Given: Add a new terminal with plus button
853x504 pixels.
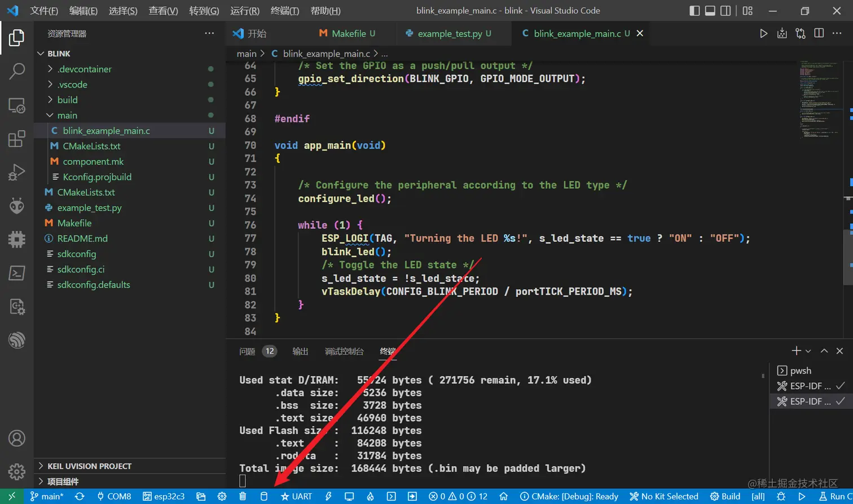Looking at the screenshot, I should [x=796, y=351].
